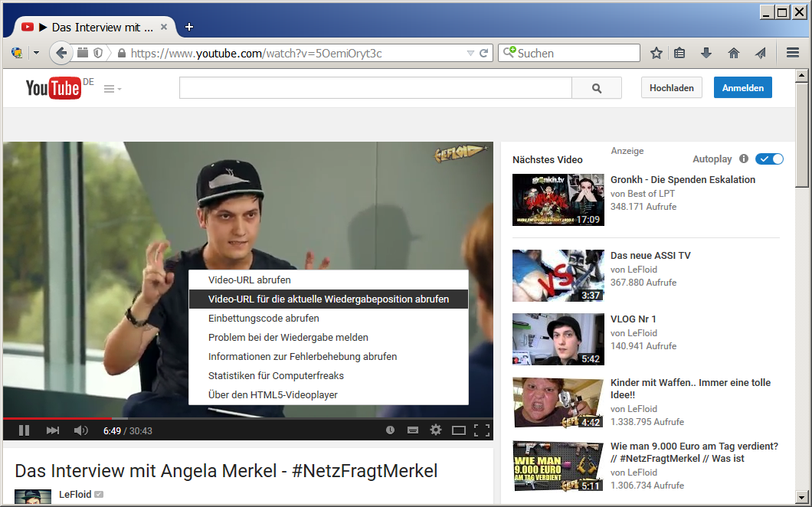Open the Firefox hamburger menu
812x507 pixels.
coord(792,53)
